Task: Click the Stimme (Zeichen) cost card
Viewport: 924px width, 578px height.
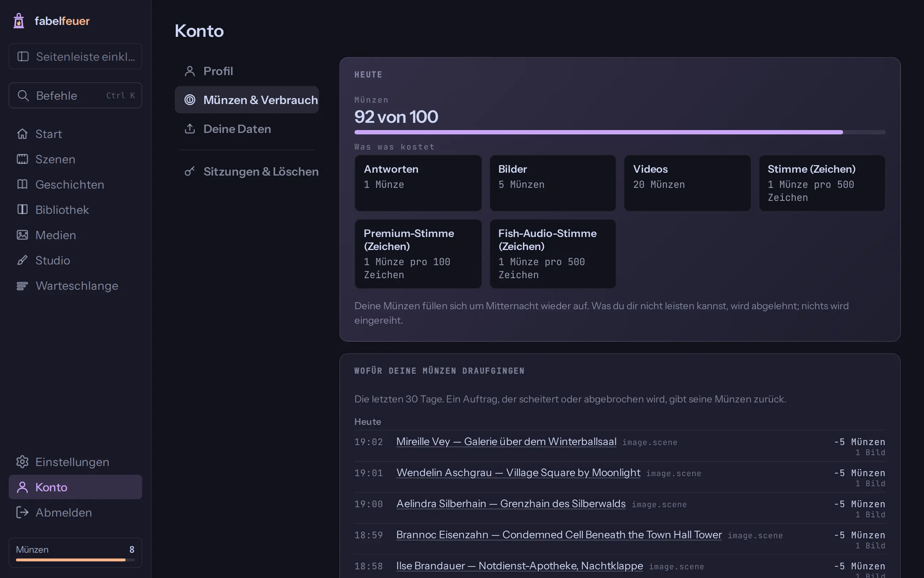Action: click(822, 183)
